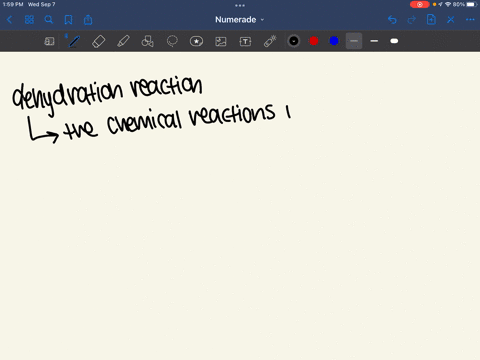Select the Highlighter tool

tap(123, 41)
